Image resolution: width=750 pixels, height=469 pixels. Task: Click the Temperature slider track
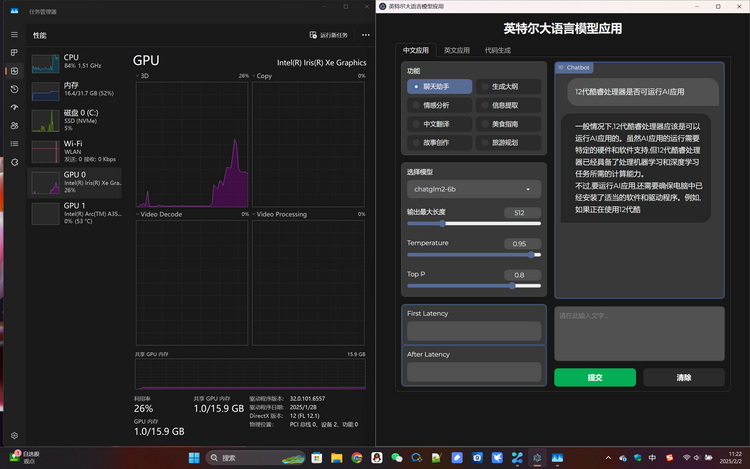point(474,255)
